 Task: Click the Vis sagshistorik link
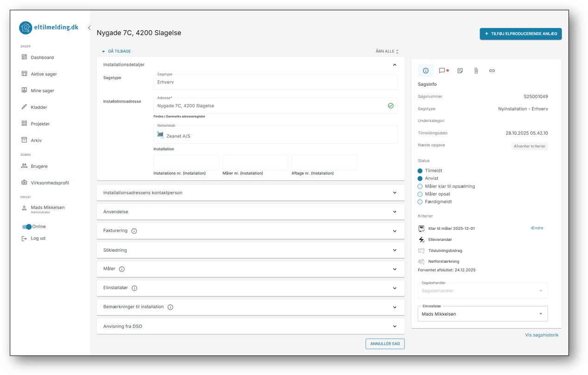pos(541,335)
